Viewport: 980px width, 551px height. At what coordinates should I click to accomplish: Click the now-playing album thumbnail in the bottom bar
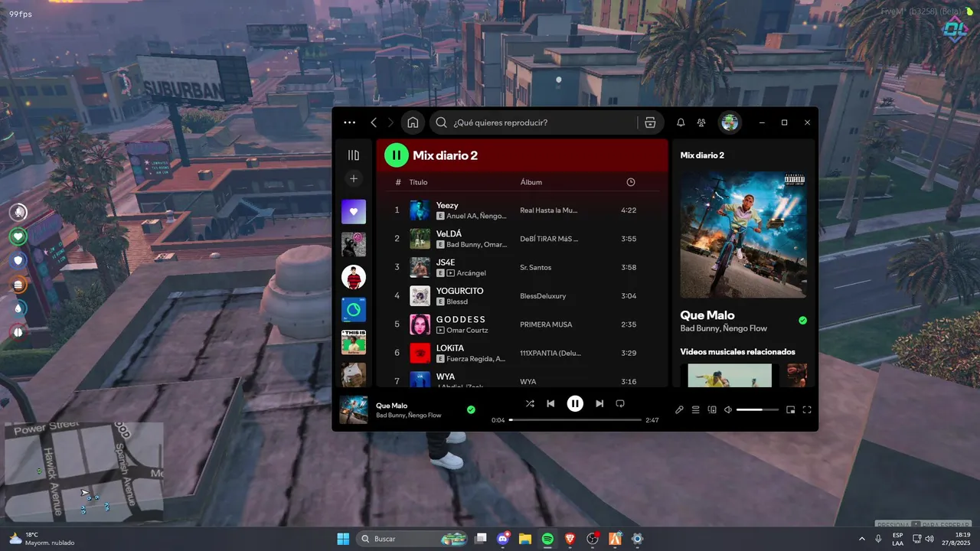point(354,409)
